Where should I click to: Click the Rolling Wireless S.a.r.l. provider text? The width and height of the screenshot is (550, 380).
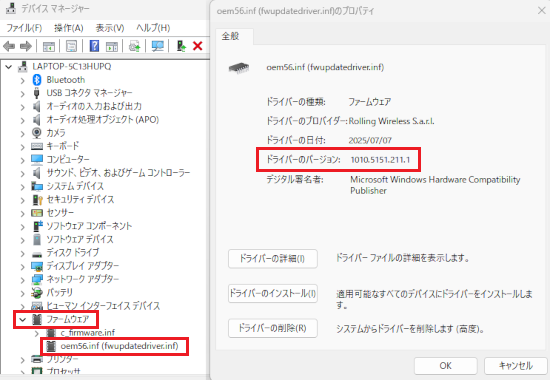click(x=391, y=121)
